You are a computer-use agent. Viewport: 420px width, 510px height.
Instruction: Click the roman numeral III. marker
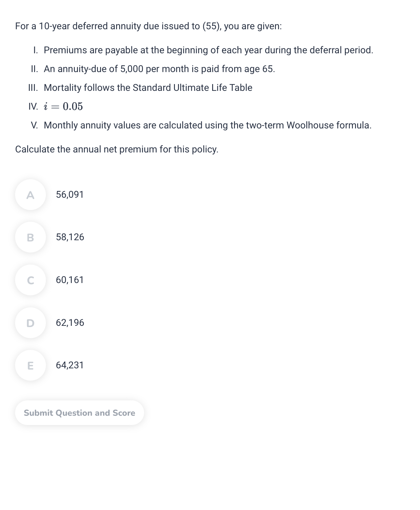click(33, 88)
